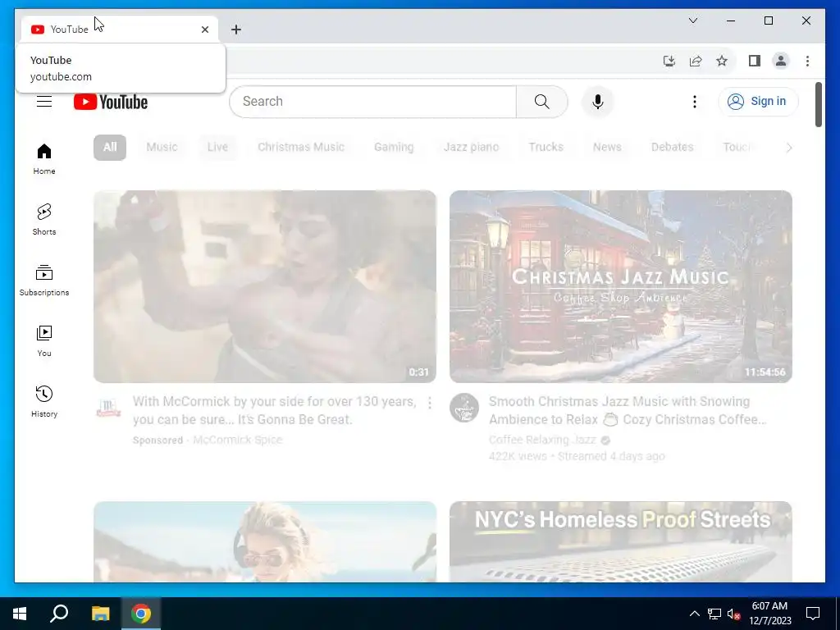Click the McCormick channel avatar
840x630 pixels.
[108, 409]
